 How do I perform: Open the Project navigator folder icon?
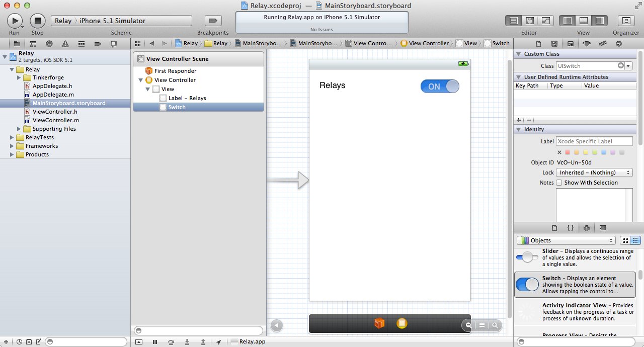(17, 44)
